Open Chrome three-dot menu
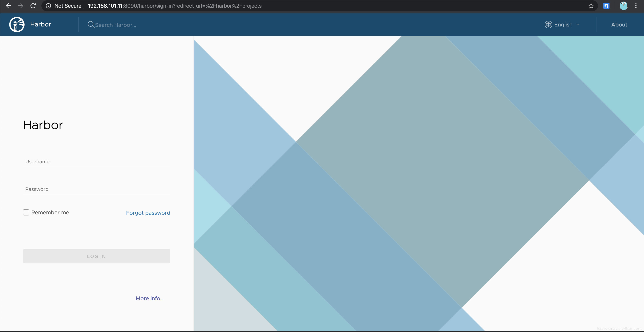644x332 pixels. [x=636, y=6]
